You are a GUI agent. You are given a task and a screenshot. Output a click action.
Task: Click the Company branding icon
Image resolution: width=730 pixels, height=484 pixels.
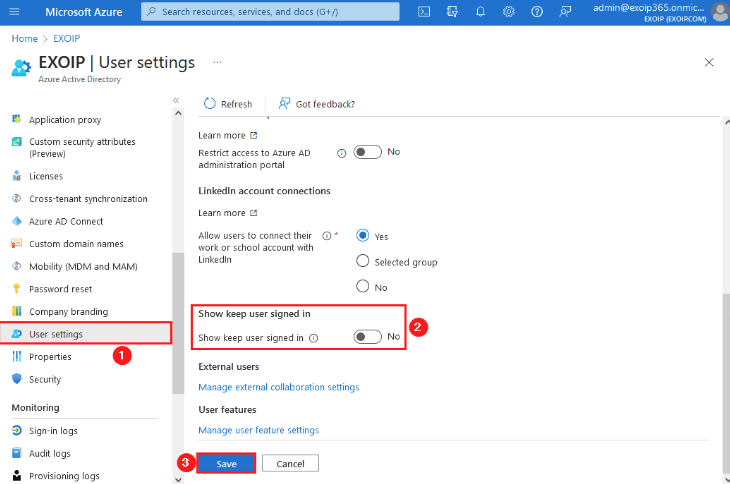click(17, 311)
